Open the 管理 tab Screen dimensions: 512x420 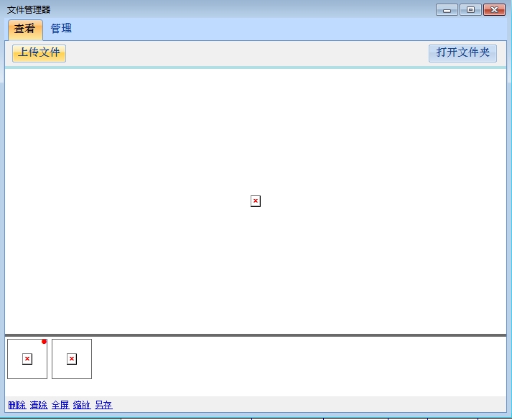click(x=61, y=29)
